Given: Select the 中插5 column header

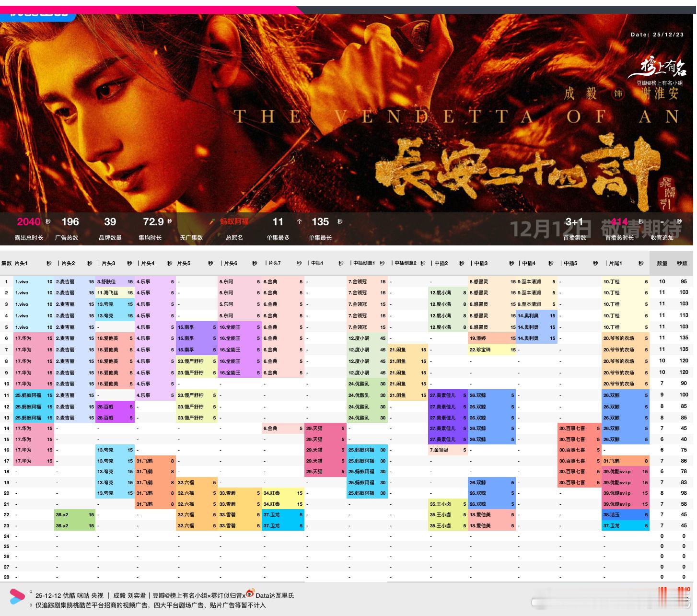Looking at the screenshot, I should pyautogui.click(x=570, y=263).
